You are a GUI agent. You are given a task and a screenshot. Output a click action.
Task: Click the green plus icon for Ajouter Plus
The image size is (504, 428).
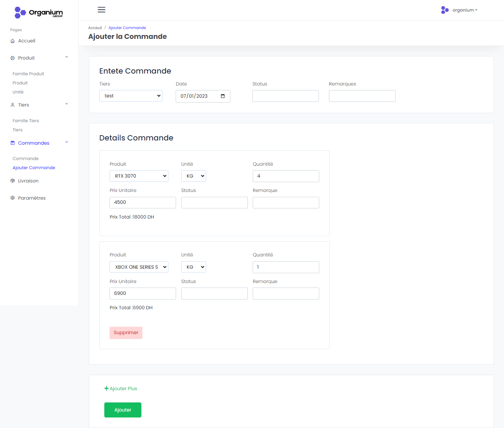pyautogui.click(x=106, y=388)
